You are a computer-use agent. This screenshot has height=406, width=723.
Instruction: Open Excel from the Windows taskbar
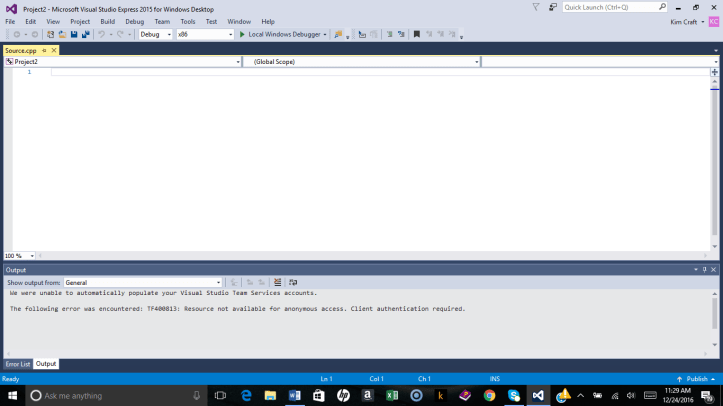pos(393,395)
